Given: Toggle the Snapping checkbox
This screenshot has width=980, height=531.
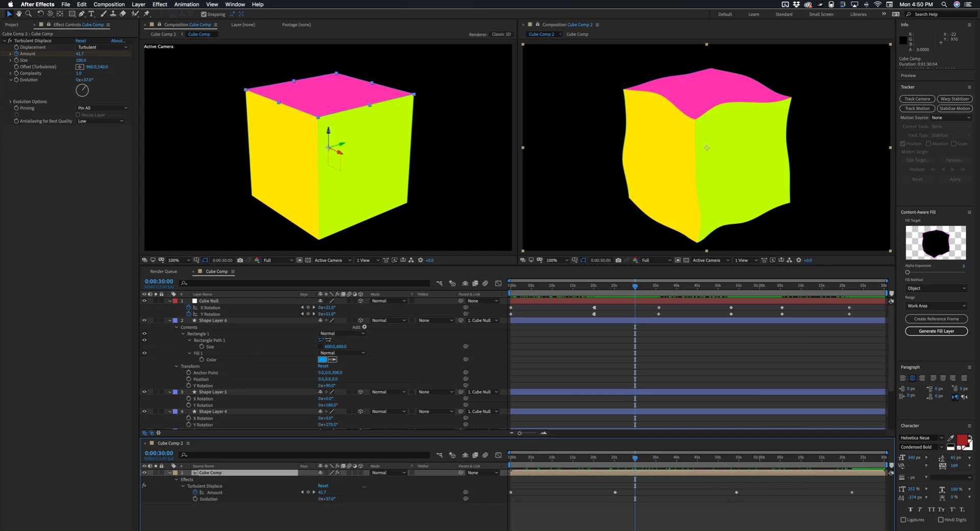Looking at the screenshot, I should tap(204, 14).
